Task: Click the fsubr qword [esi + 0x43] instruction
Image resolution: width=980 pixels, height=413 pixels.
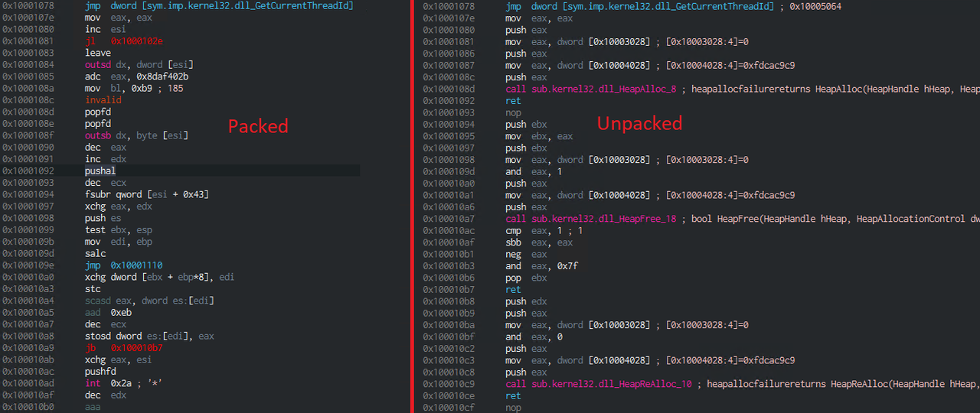Action: 146,195
